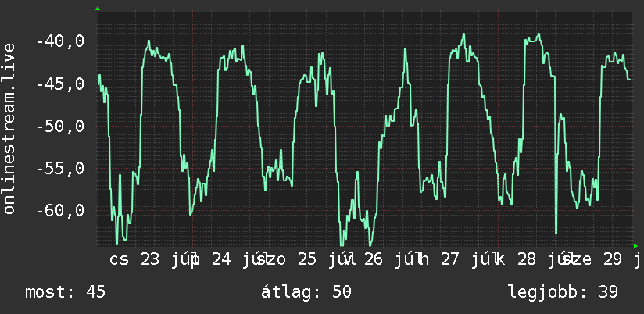Click the k 28 júl date label

click(531, 260)
